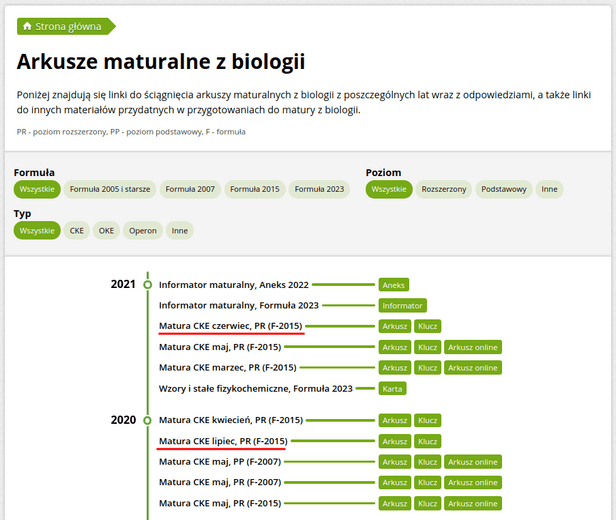Filter by Podstawowy level
This screenshot has height=520, width=616.
pos(504,189)
